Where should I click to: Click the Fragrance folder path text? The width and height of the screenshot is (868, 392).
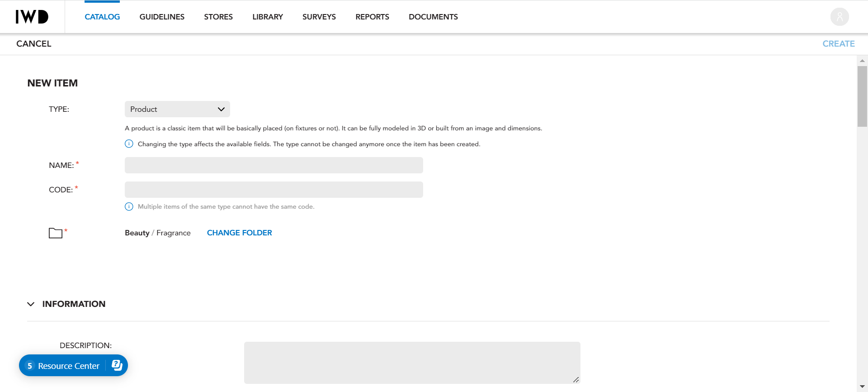pyautogui.click(x=174, y=233)
